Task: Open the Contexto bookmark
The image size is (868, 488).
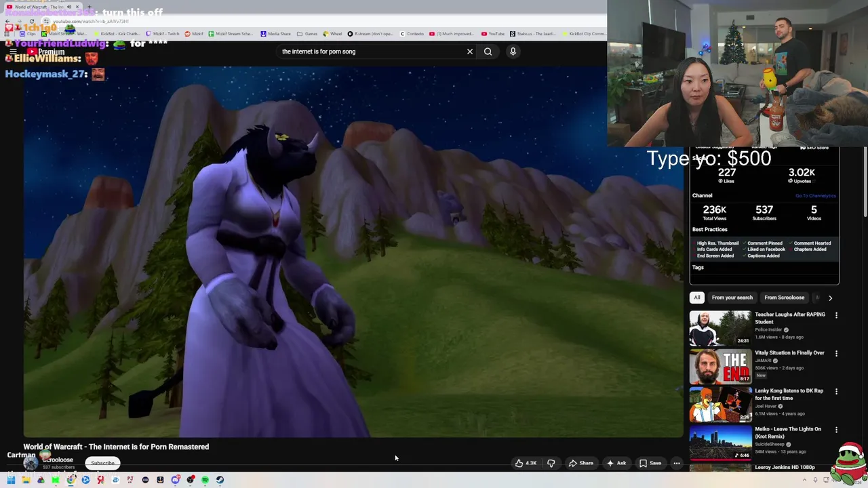Action: pyautogui.click(x=412, y=33)
